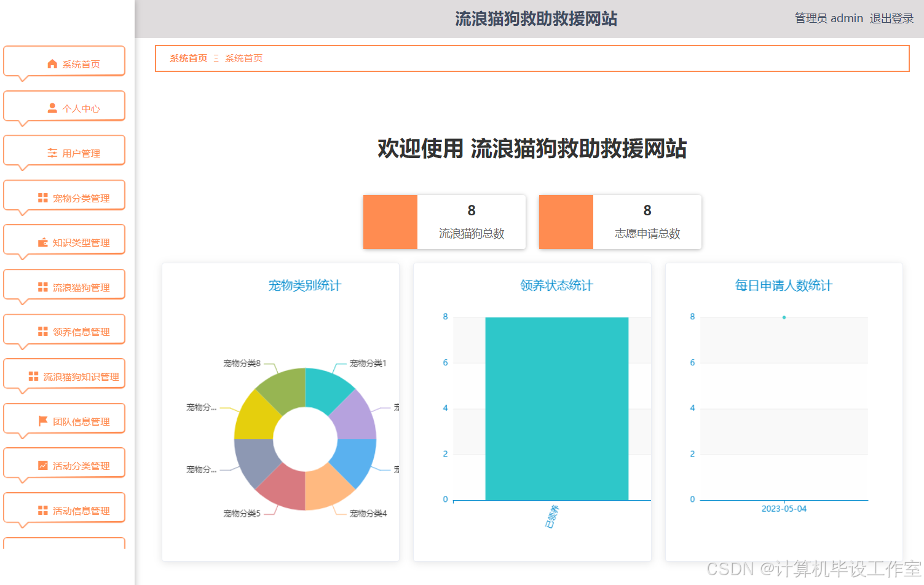This screenshot has width=924, height=585.
Task: Click the 流浪猫狗总数 statistic card
Action: click(x=444, y=222)
